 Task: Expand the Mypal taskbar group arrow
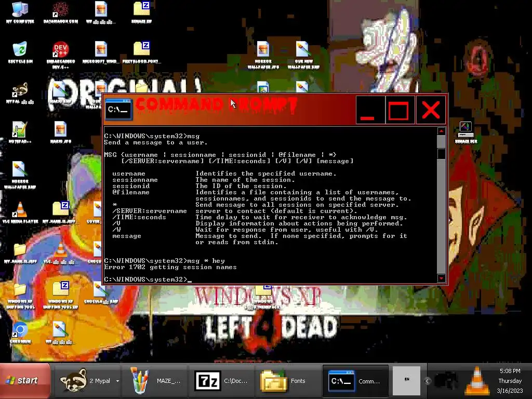[x=117, y=381]
